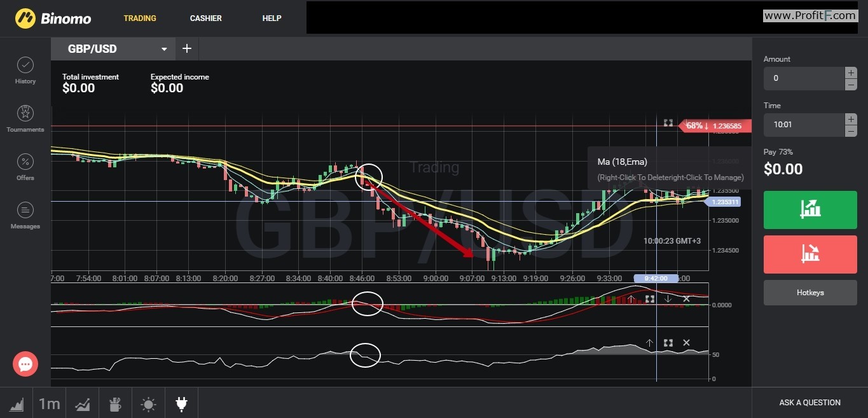Decrease the Amount with minus
Screen dimensions: 868x418
click(851, 85)
